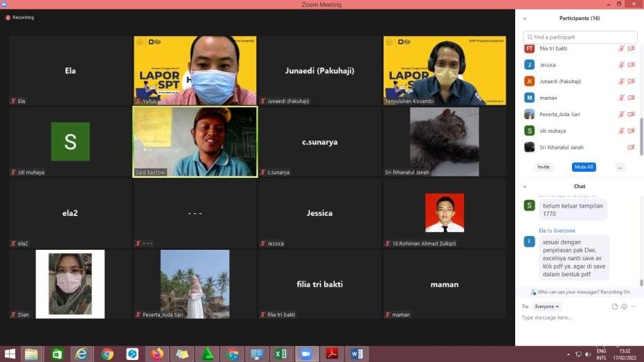Click the file attachment icon in chat
The width and height of the screenshot is (644, 362).
coord(615,306)
